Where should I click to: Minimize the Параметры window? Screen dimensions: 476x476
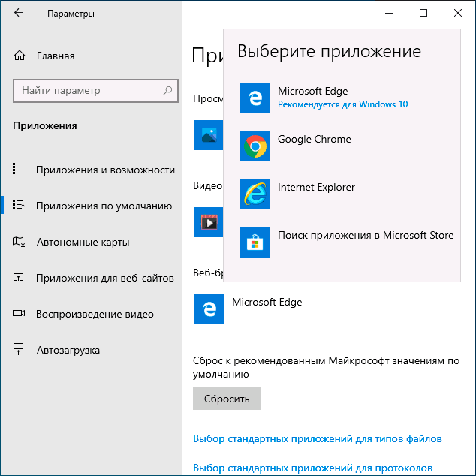tap(389, 13)
